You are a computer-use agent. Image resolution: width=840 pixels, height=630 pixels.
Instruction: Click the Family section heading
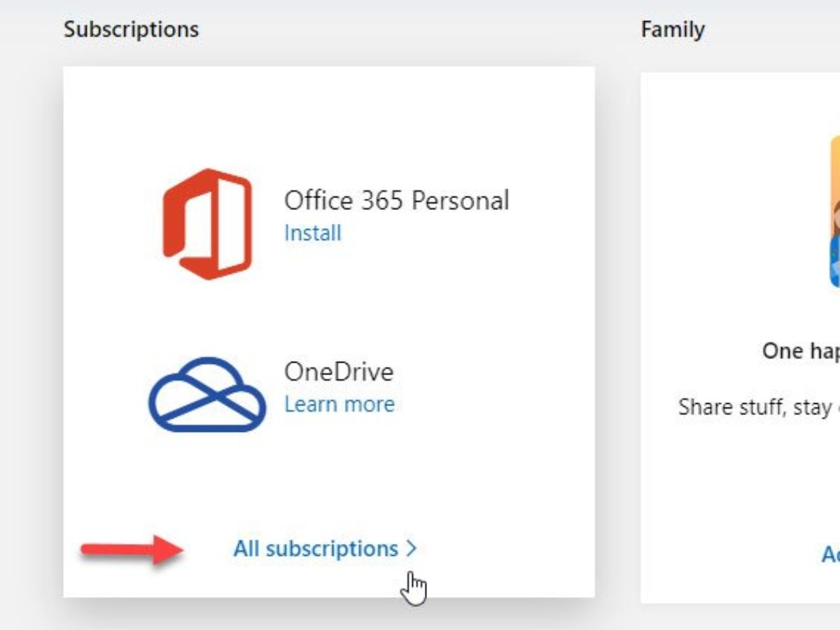[672, 29]
